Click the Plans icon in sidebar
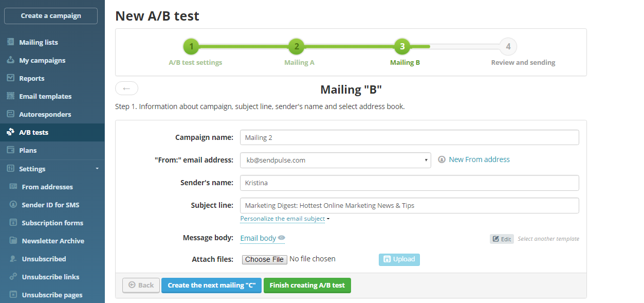This screenshot has width=644, height=303. click(x=10, y=150)
